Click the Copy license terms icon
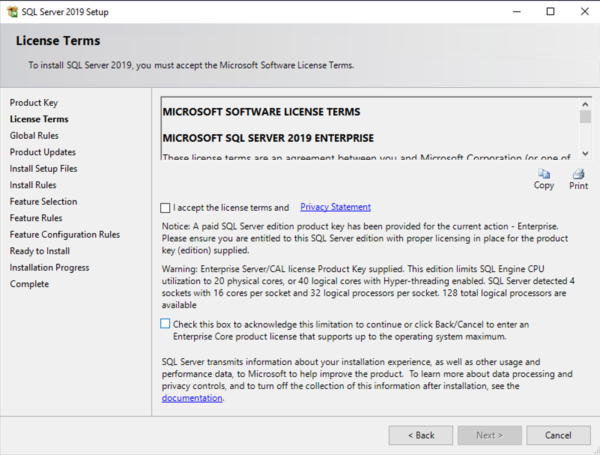Viewport: 600px width, 455px height. (x=544, y=174)
